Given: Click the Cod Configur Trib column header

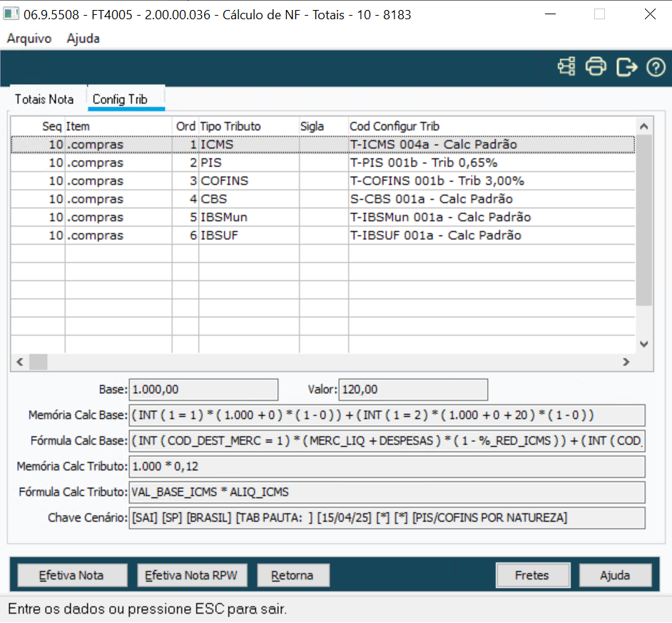Looking at the screenshot, I should click(x=492, y=126).
